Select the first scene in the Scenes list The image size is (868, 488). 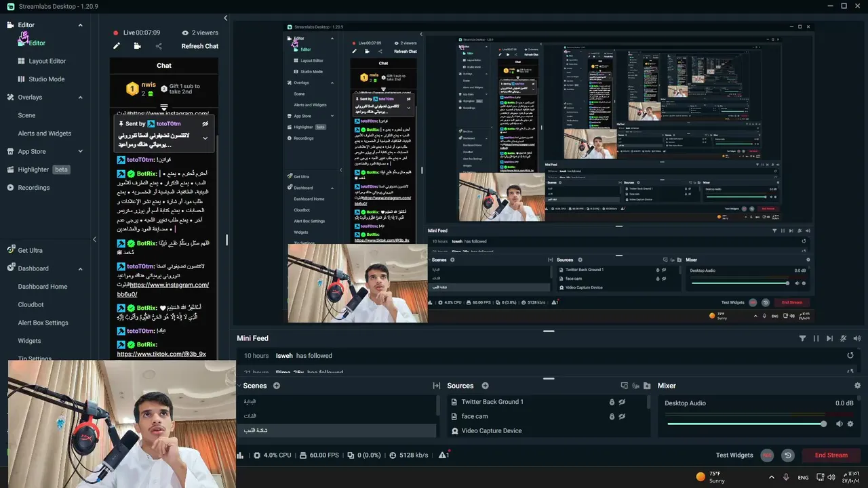point(336,401)
